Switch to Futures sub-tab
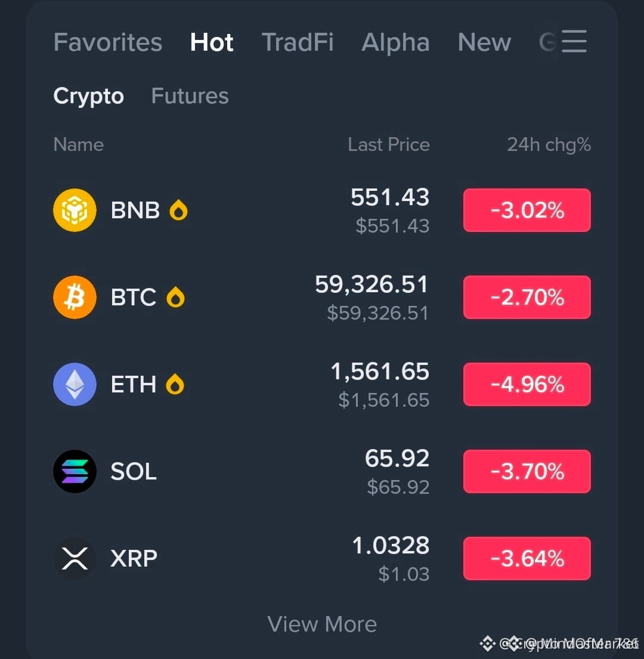Image resolution: width=644 pixels, height=659 pixels. tap(190, 96)
